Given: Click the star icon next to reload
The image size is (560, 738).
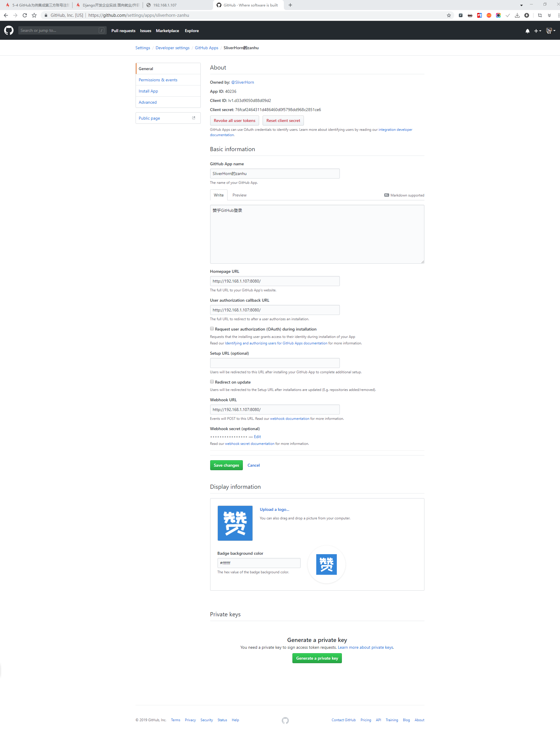Looking at the screenshot, I should (x=34, y=15).
